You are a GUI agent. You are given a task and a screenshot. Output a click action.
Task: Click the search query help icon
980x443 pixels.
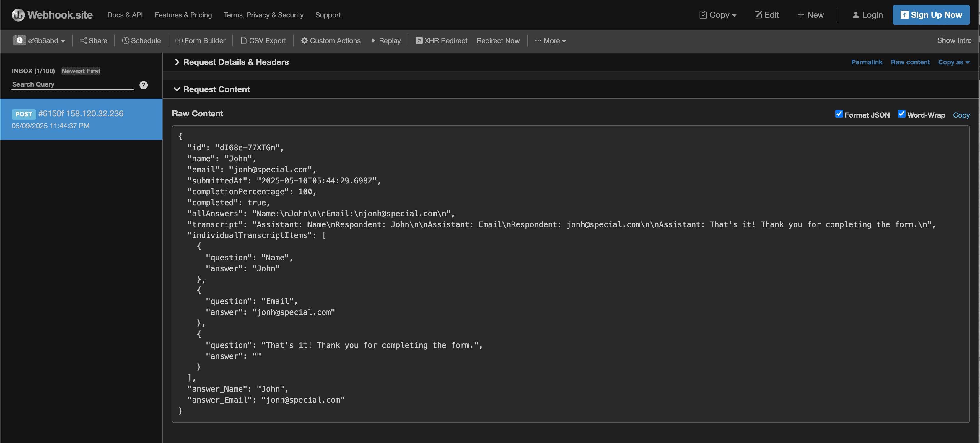(144, 85)
